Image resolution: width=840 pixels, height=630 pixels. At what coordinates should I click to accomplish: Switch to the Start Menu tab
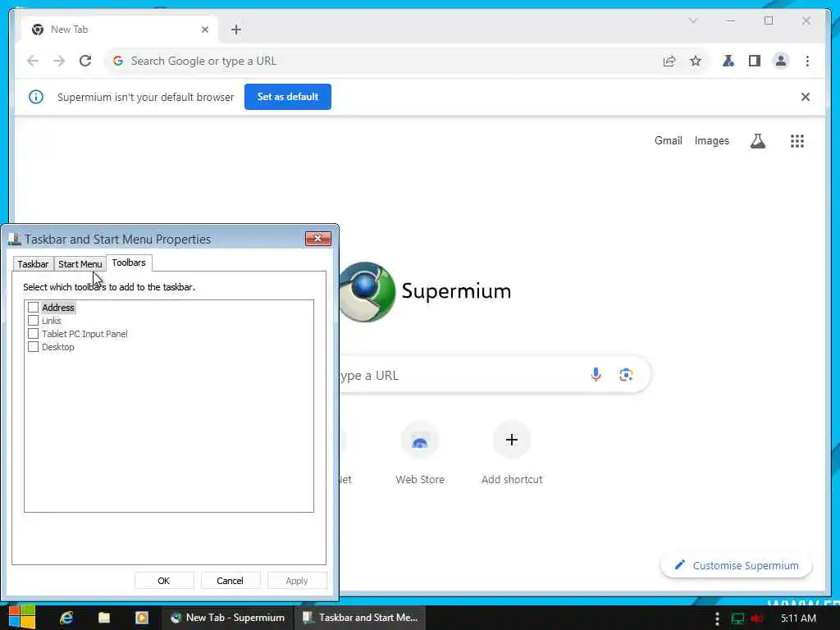click(80, 264)
